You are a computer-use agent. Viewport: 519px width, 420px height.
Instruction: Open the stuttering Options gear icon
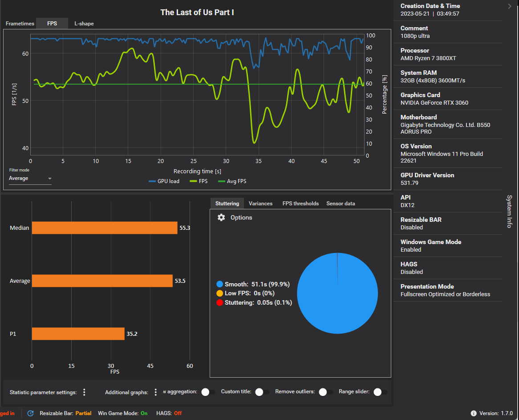tap(221, 217)
